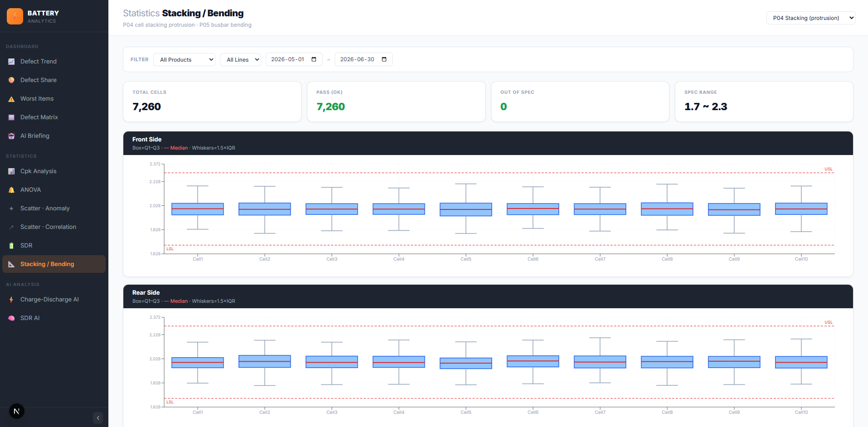The width and height of the screenshot is (868, 427).
Task: Click the Rear Side chart title
Action: coord(146,292)
